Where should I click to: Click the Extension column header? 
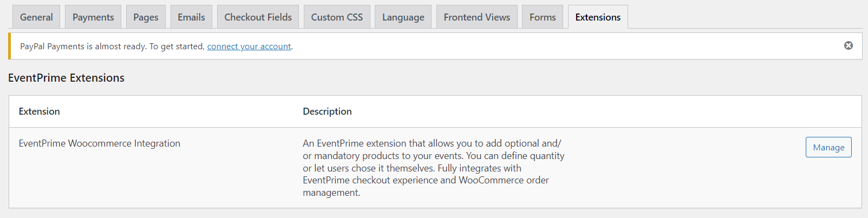(x=40, y=111)
